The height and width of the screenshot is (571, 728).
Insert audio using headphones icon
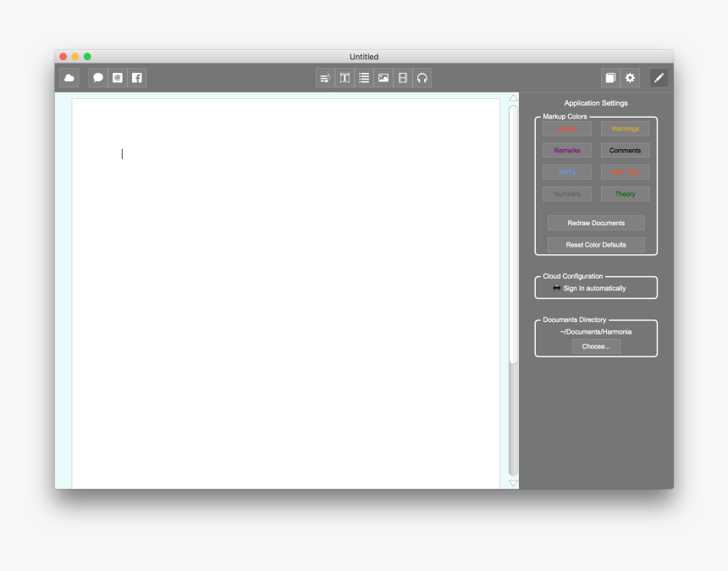422,78
